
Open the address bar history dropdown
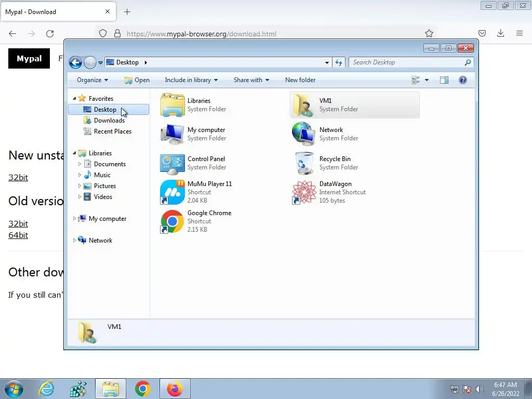327,62
